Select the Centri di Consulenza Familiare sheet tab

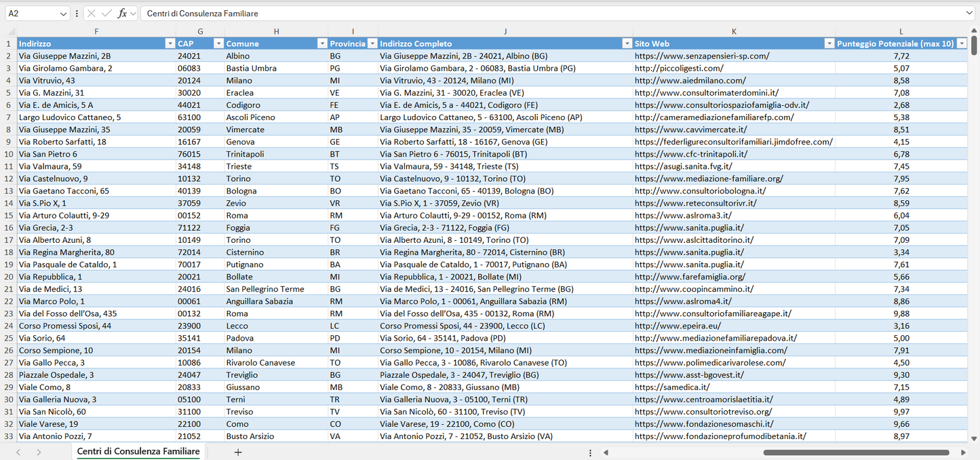(138, 451)
